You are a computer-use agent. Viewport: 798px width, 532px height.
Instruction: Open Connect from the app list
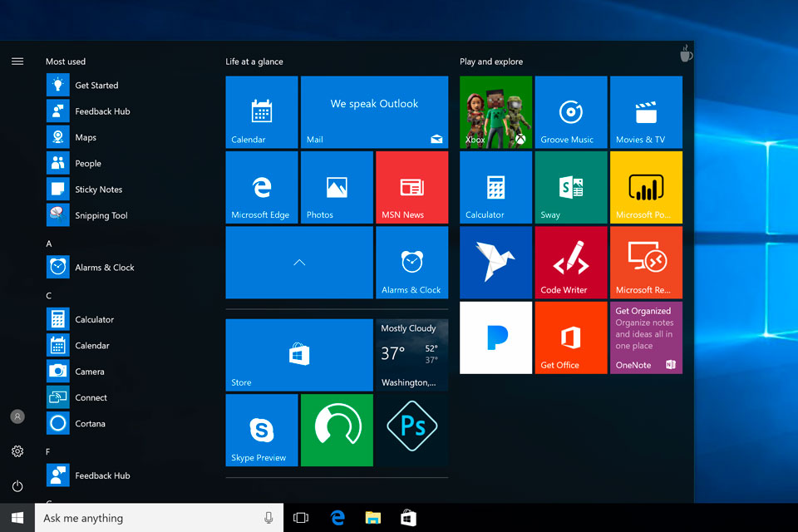tap(76, 397)
